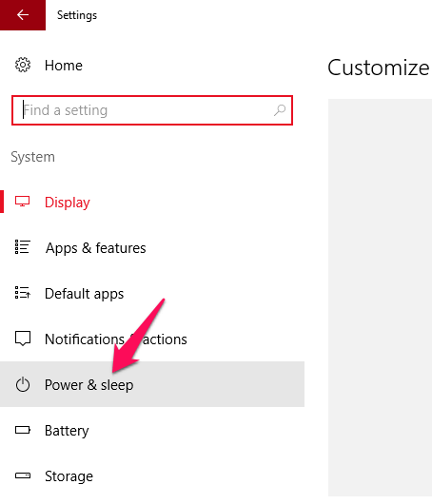Click the Battery icon
432x504 pixels.
coord(23,430)
